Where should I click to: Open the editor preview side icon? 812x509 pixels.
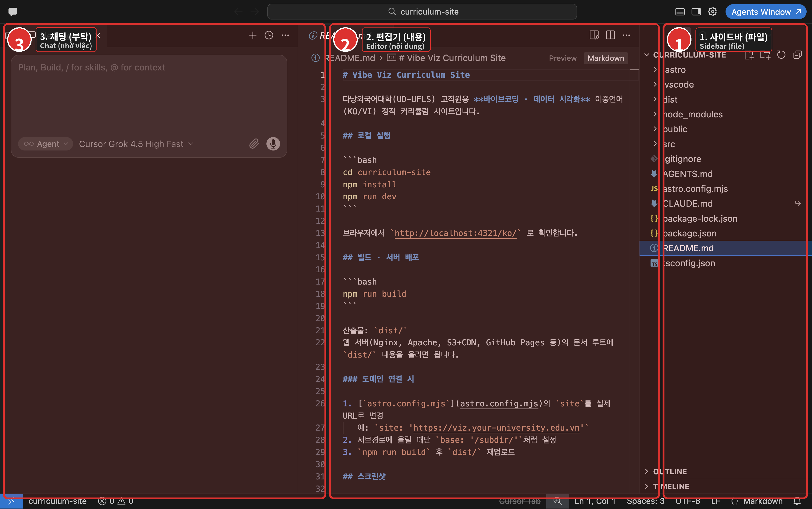(x=594, y=35)
